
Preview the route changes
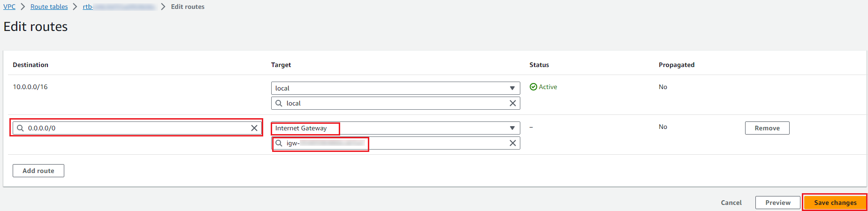click(777, 203)
